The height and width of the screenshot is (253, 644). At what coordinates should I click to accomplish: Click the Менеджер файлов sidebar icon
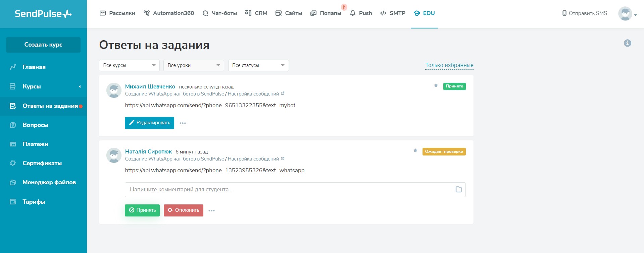pos(13,182)
